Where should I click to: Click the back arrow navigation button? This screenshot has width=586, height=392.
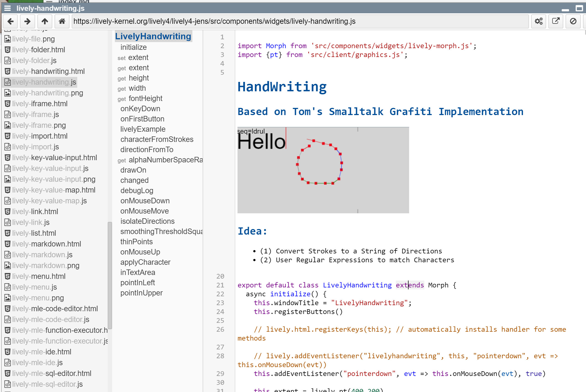pyautogui.click(x=11, y=21)
